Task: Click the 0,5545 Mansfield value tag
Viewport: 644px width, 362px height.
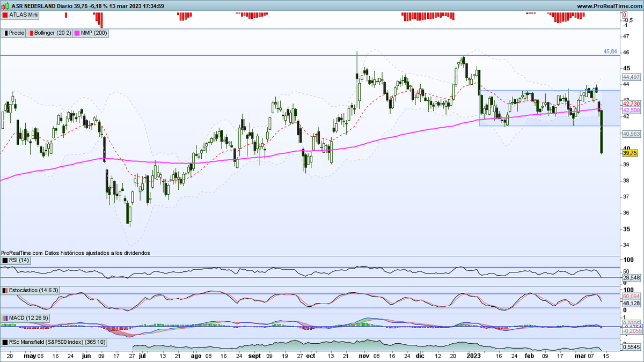Action: click(632, 348)
